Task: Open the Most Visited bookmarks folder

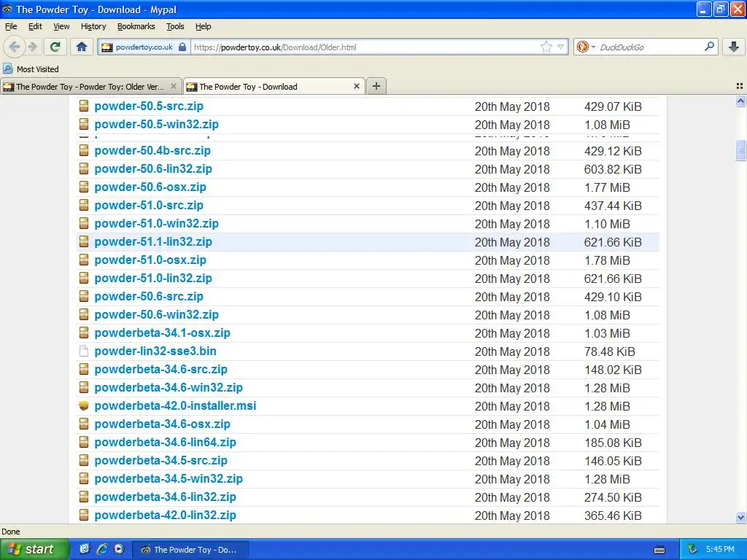Action: tap(31, 69)
